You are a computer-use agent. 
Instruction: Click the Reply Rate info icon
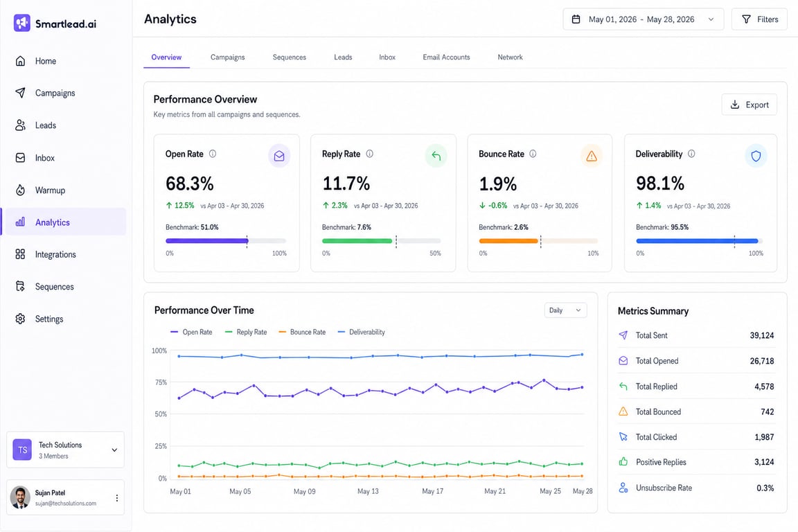pyautogui.click(x=370, y=154)
